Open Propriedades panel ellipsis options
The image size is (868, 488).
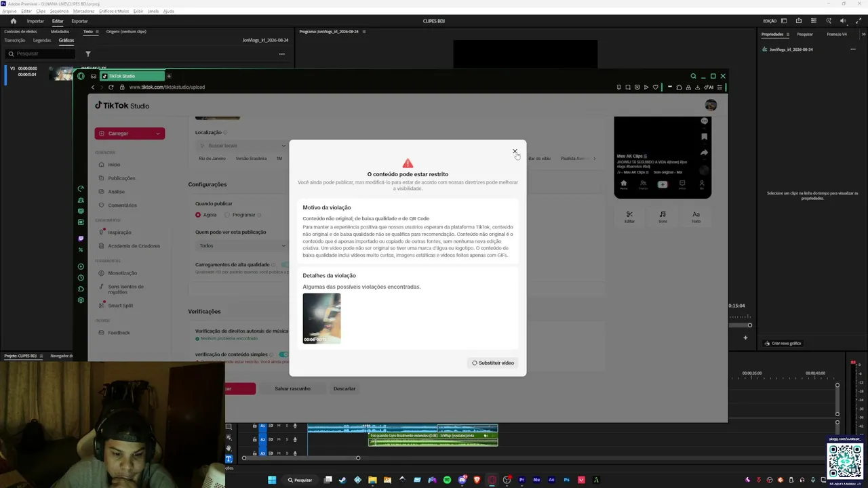853,49
